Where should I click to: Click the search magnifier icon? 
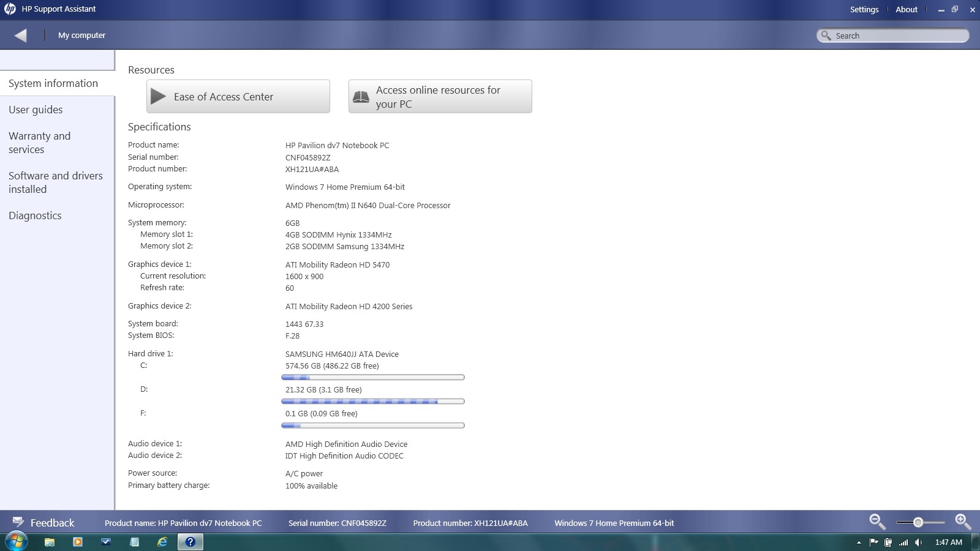pyautogui.click(x=826, y=36)
